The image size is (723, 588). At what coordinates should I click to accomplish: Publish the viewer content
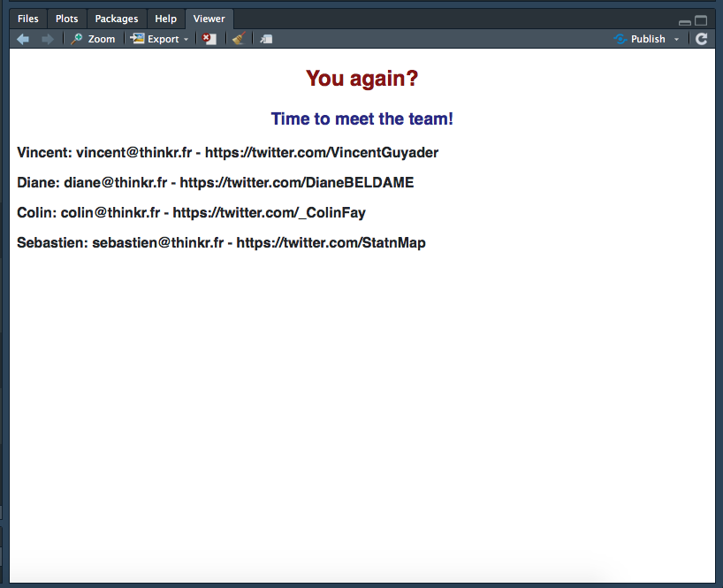(x=640, y=39)
